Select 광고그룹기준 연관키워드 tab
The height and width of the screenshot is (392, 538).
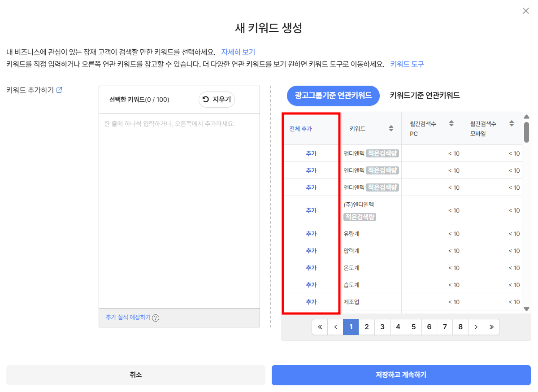coord(333,95)
